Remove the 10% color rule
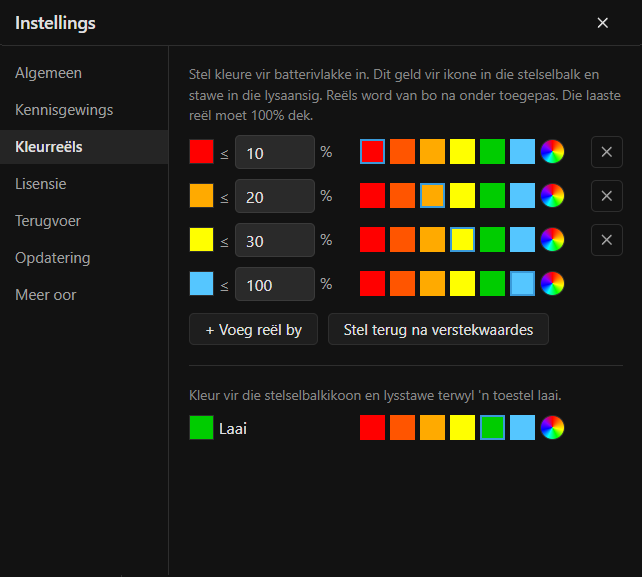This screenshot has width=642, height=577. pos(607,152)
